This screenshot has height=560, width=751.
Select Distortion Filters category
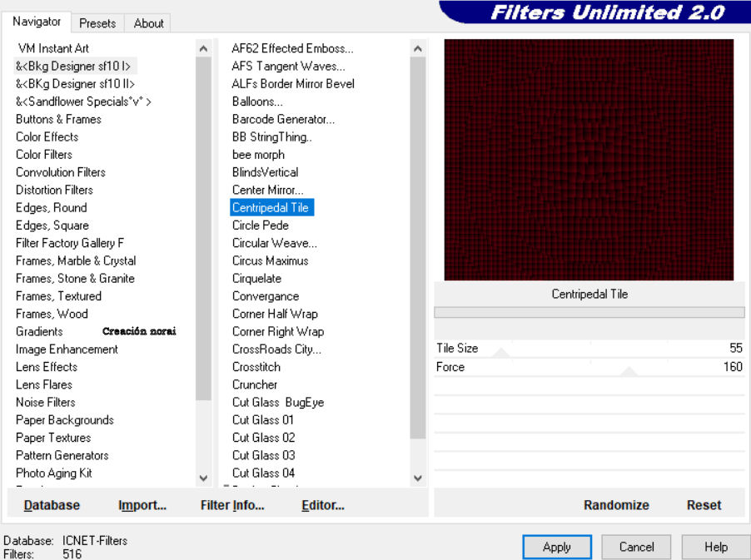(x=54, y=190)
